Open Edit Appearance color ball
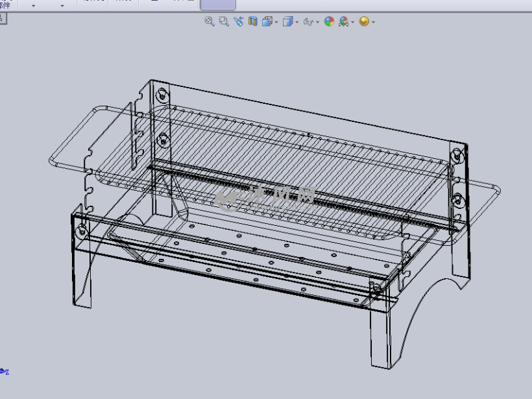The height and width of the screenshot is (399, 532). coord(329,21)
